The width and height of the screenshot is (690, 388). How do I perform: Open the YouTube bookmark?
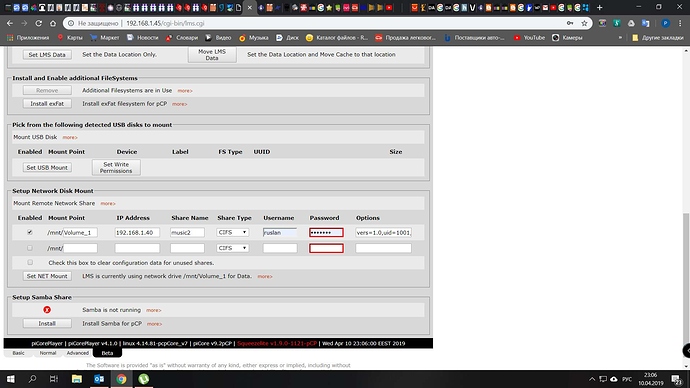(x=529, y=38)
